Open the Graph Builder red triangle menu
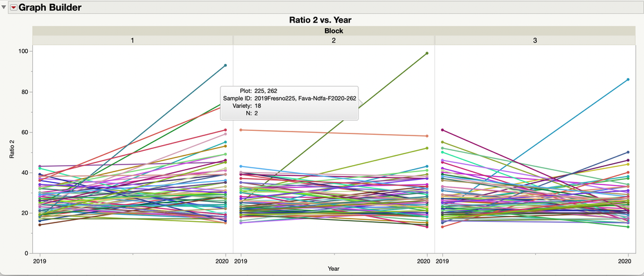 pos(14,7)
